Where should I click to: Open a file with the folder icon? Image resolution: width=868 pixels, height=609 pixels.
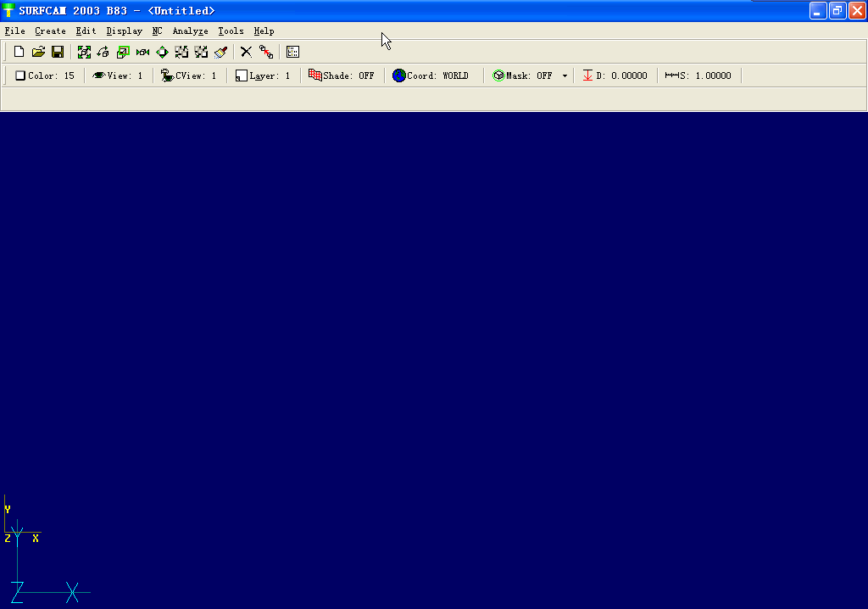click(38, 52)
